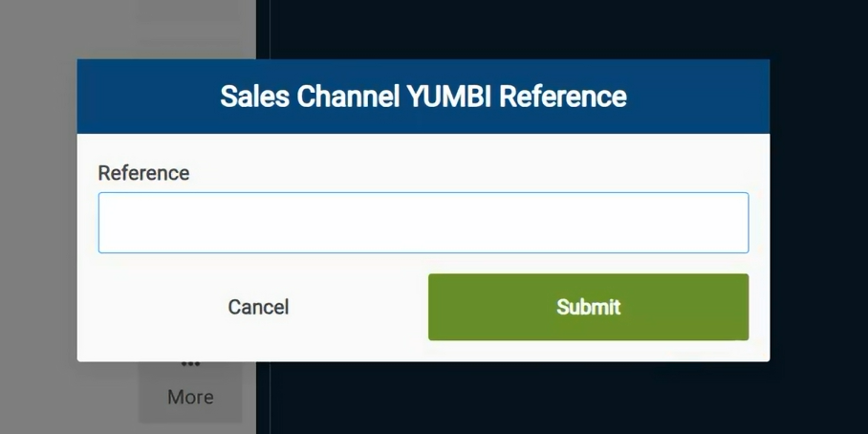Click the Sales Channel YUMBI Reference title
Viewport: 868px width, 434px height.
[x=423, y=97]
